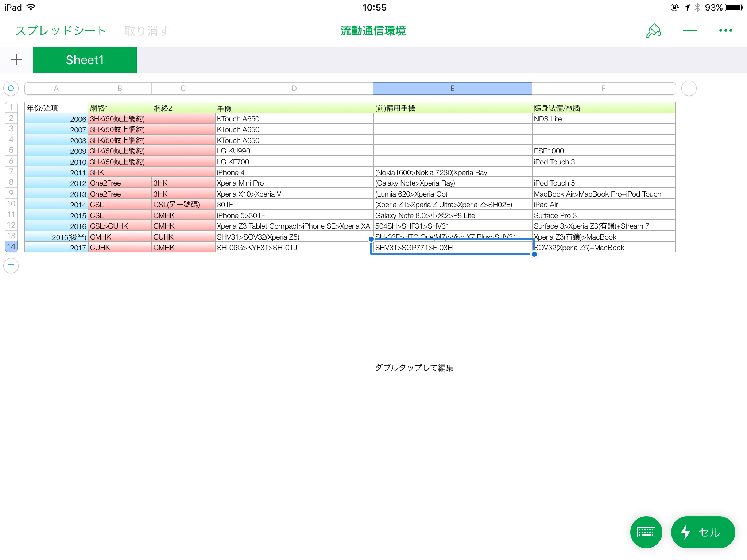Select the NDS Lite cell

coord(604,119)
